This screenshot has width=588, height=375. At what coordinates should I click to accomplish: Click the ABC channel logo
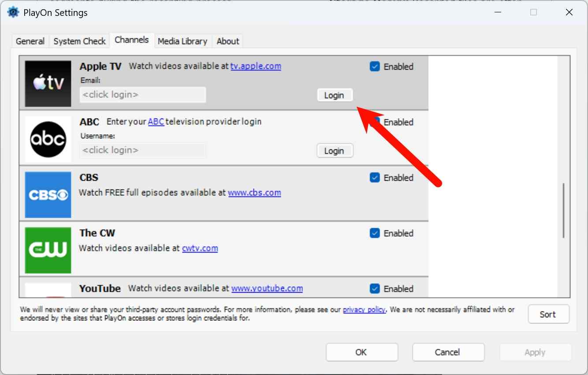coord(48,139)
